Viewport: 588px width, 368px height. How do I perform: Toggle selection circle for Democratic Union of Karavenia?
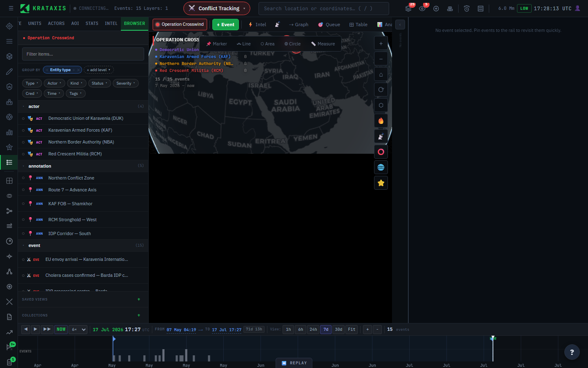coord(23,119)
